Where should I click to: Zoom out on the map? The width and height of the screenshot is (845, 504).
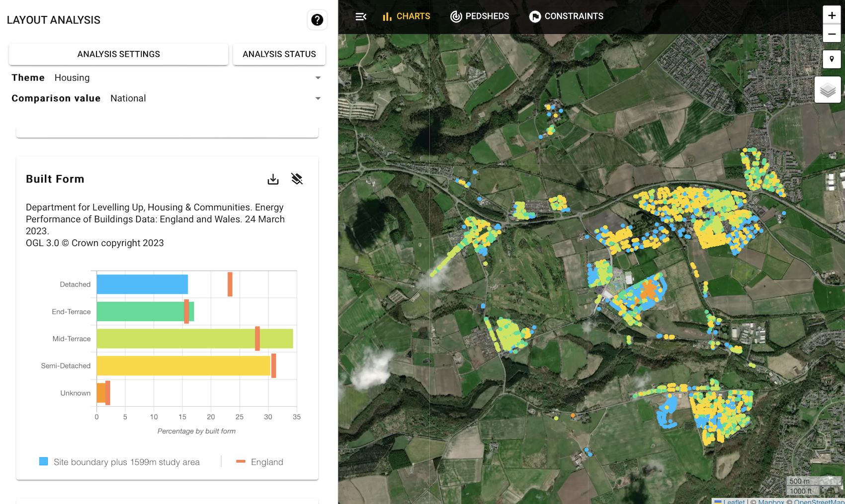click(832, 34)
